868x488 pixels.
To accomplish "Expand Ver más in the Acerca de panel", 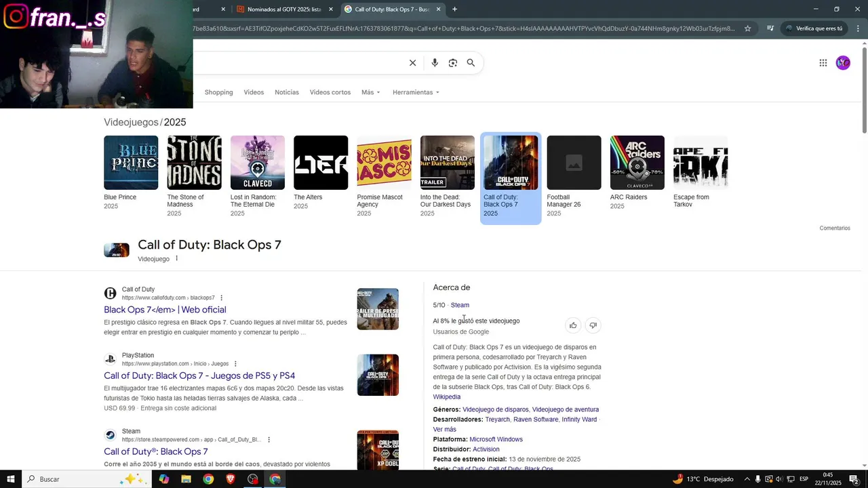I will click(444, 430).
